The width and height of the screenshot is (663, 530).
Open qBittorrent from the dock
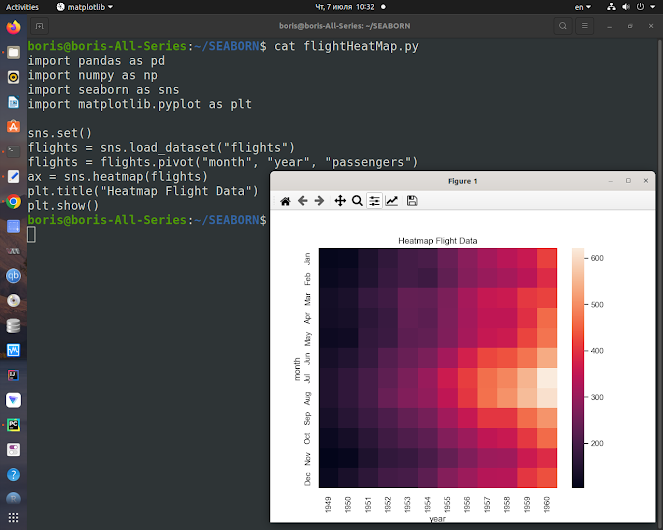[x=14, y=276]
